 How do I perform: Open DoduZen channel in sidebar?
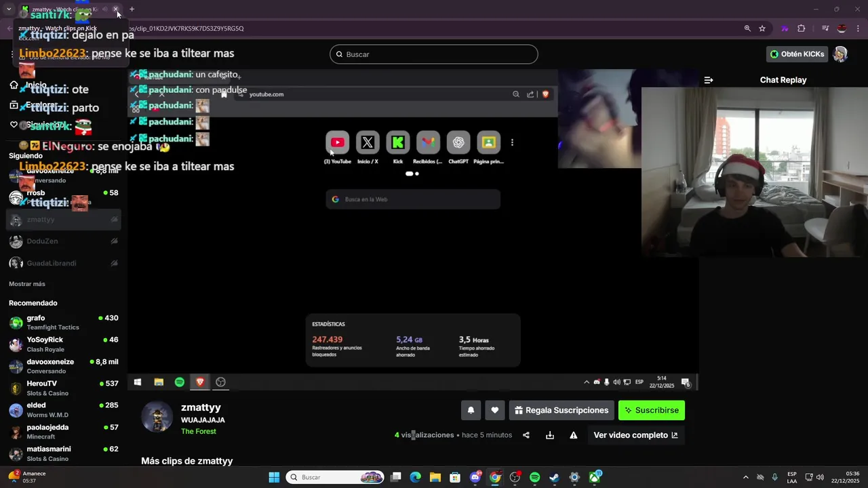pyautogui.click(x=64, y=241)
